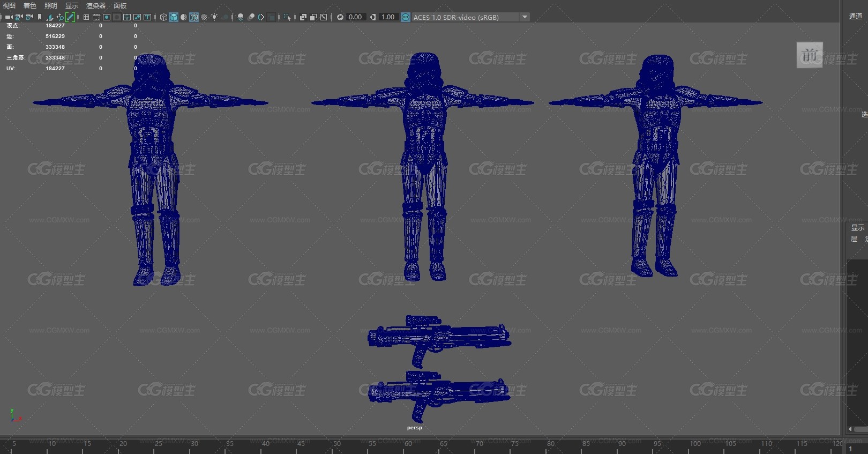Click the Exposure reset icon

click(x=340, y=17)
